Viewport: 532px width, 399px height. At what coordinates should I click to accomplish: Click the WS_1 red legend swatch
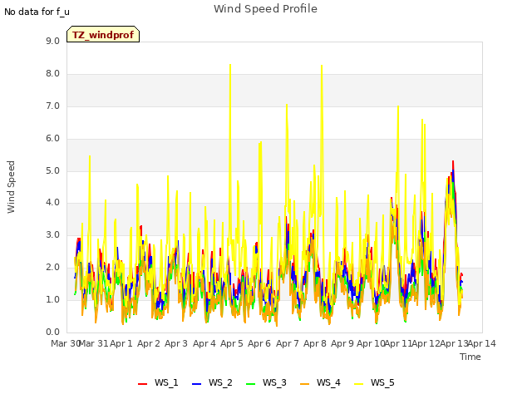point(142,384)
